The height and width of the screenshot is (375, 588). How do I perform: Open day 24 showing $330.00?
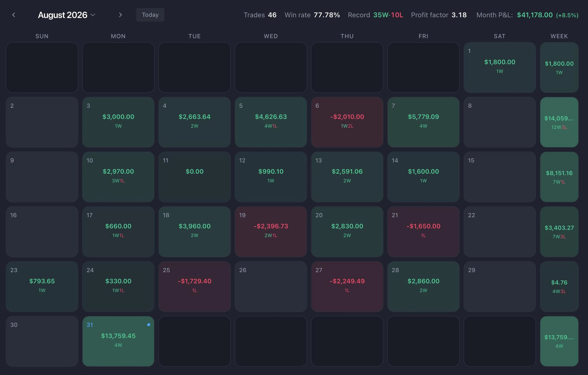tap(118, 286)
